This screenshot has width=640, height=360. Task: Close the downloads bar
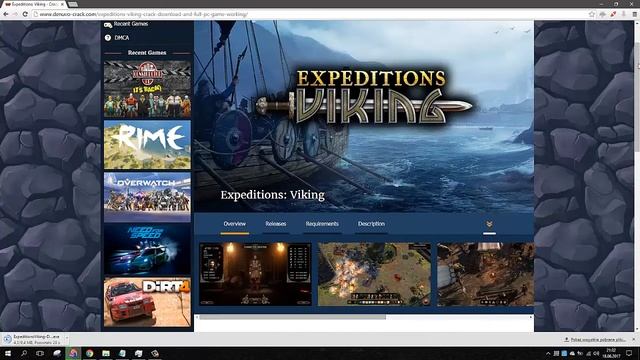pyautogui.click(x=634, y=340)
